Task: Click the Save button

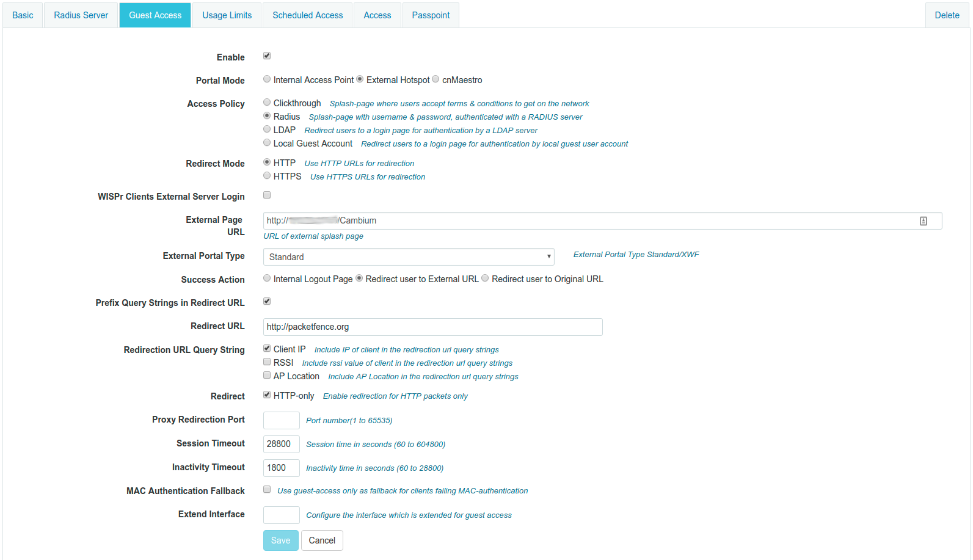Action: pyautogui.click(x=280, y=540)
